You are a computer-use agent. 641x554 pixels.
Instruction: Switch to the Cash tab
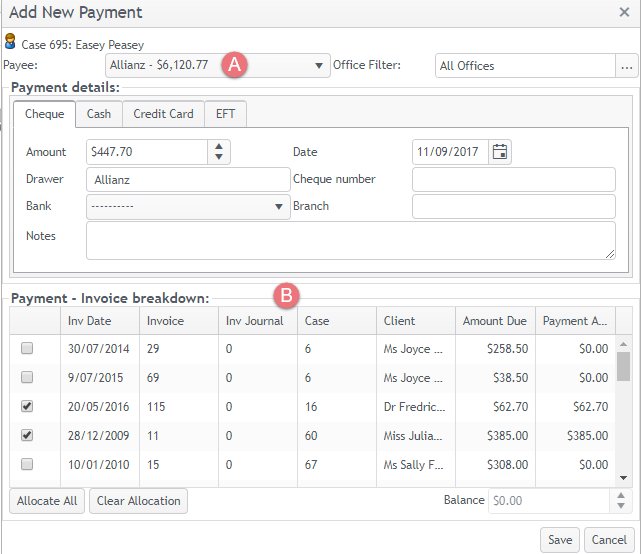(99, 114)
